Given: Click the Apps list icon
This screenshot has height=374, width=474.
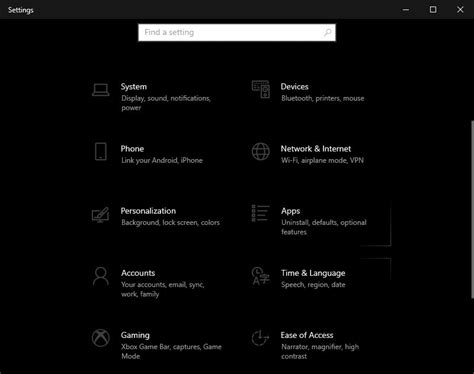Looking at the screenshot, I should (260, 213).
